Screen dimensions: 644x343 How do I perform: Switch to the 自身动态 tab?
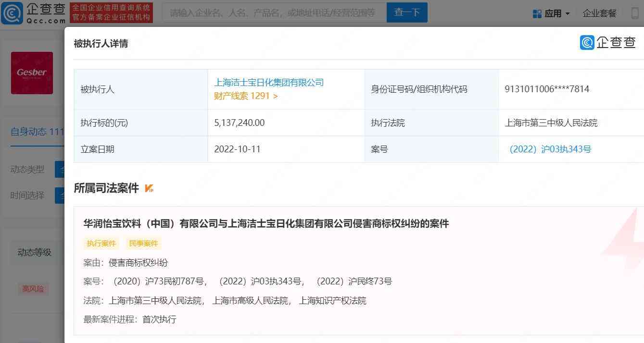[x=38, y=132]
